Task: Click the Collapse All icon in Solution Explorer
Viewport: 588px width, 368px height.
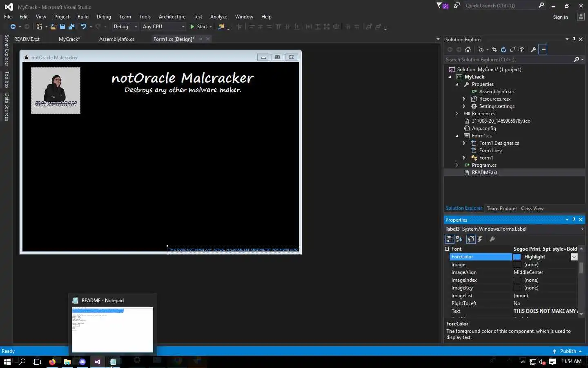Action: pos(512,49)
